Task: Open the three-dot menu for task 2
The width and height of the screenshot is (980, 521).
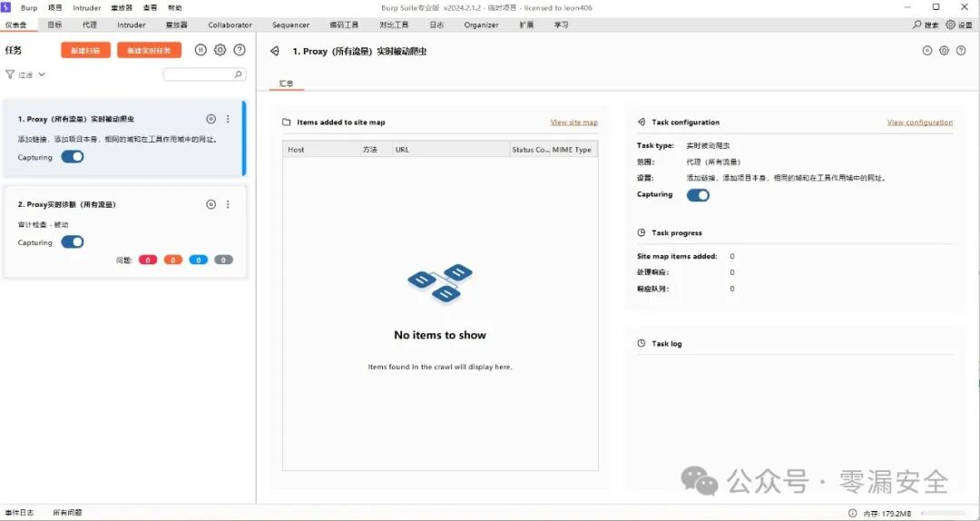Action: coord(228,204)
